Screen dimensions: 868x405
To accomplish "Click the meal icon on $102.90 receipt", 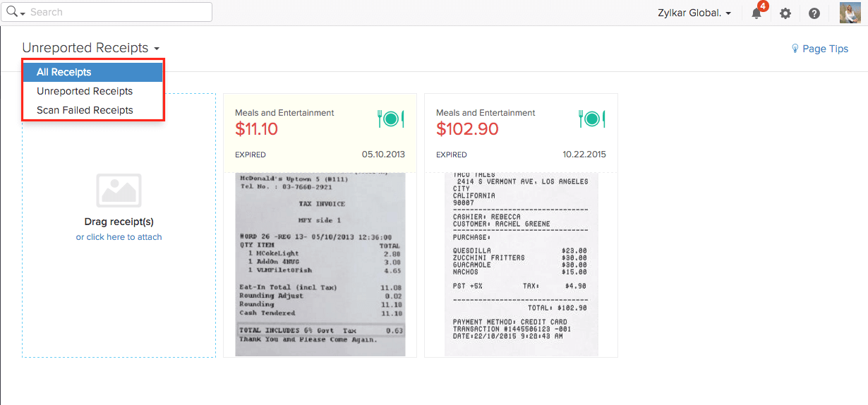I will click(x=592, y=119).
